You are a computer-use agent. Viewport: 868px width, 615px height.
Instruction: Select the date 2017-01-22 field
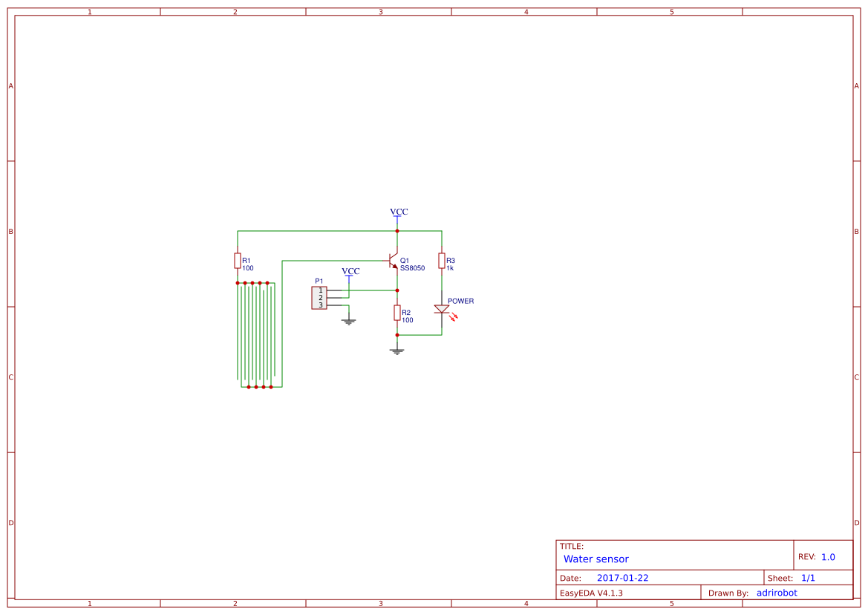click(621, 577)
